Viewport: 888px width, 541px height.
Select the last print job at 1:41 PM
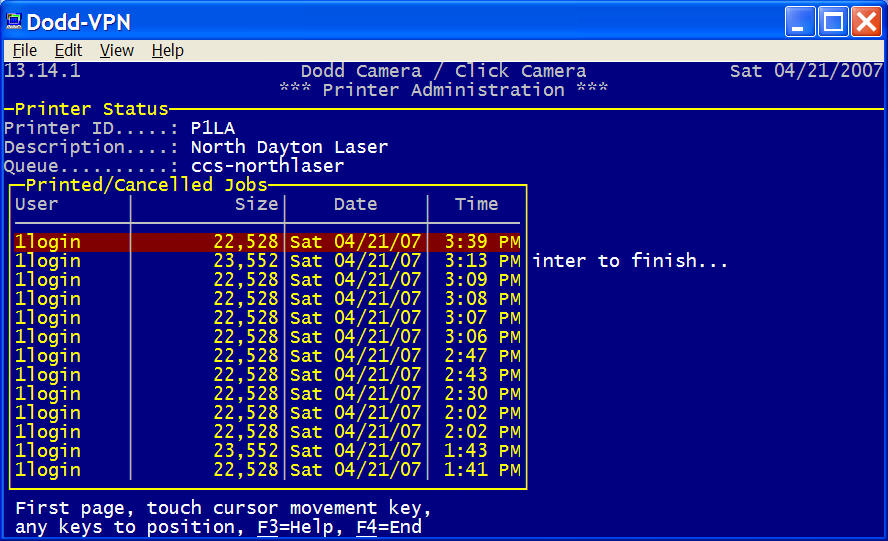pyautogui.click(x=268, y=470)
